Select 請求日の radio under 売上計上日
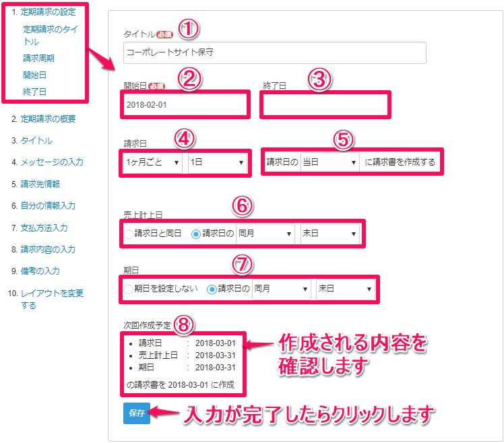504x443 pixels. 196,234
